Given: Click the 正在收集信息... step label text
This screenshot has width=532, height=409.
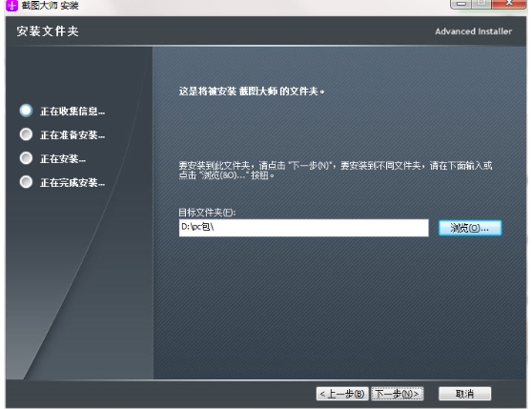Looking at the screenshot, I should click(72, 112).
